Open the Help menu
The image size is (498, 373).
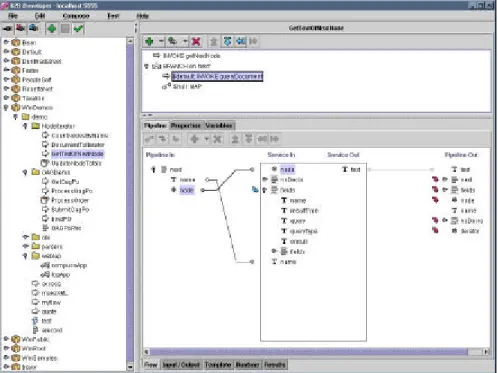click(142, 16)
